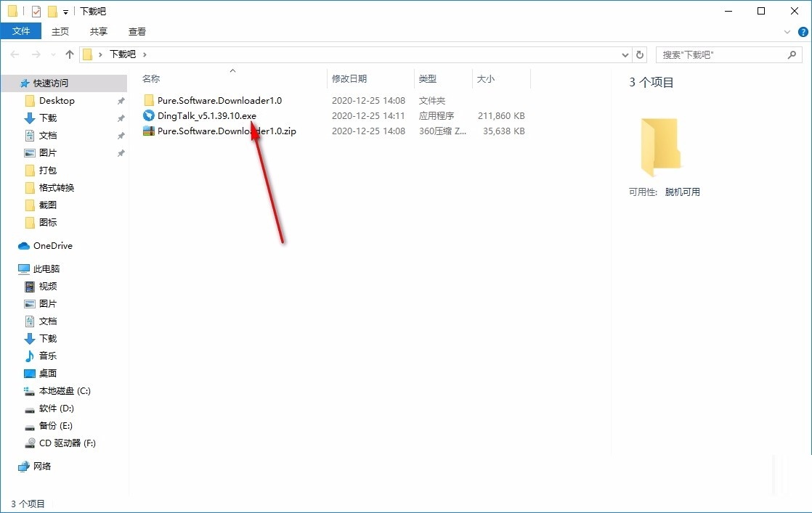Open the 网络 node in the sidebar

41,466
